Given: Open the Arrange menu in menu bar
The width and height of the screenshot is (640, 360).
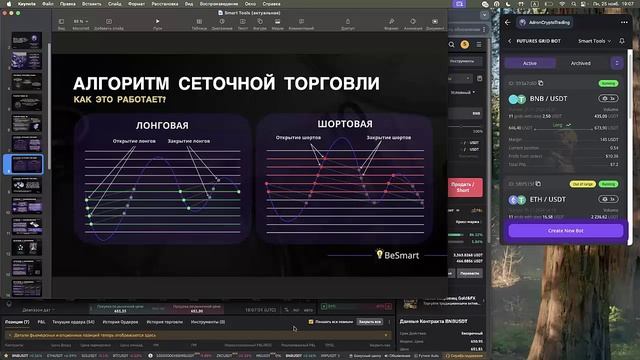Looking at the screenshot, I should coord(165,4).
